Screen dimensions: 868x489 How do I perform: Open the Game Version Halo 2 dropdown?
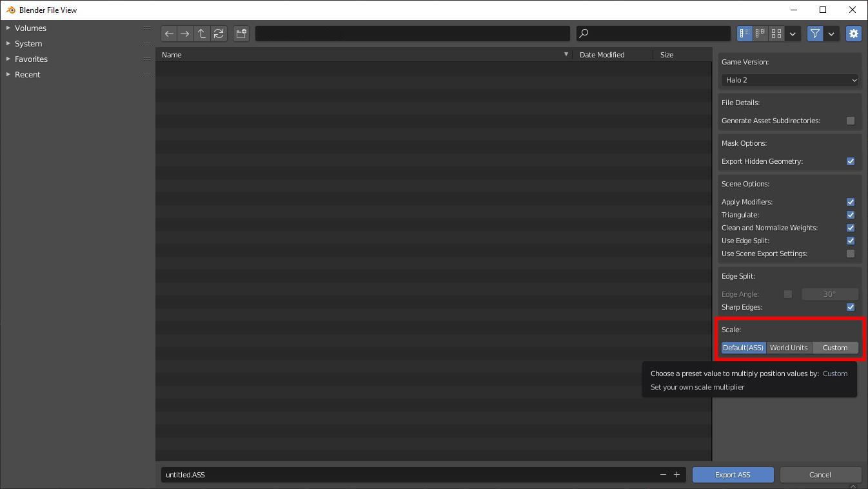(790, 80)
